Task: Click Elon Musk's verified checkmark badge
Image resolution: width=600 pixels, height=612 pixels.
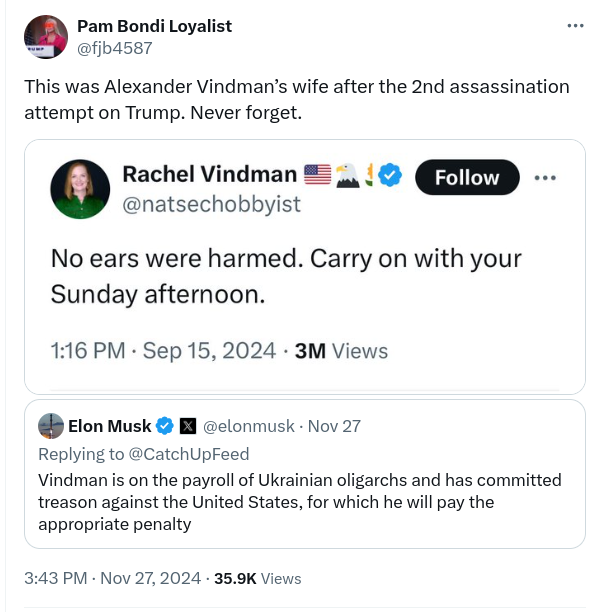Action: tap(165, 426)
